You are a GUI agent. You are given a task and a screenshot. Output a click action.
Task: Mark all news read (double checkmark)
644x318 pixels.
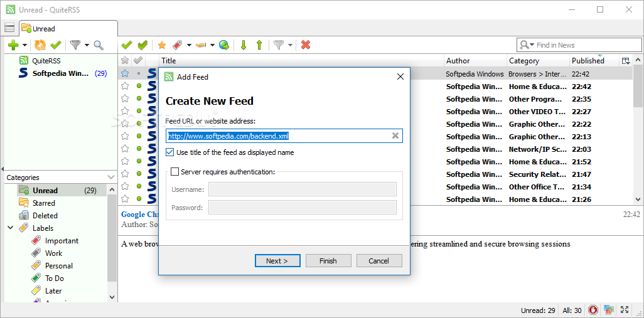pyautogui.click(x=142, y=45)
